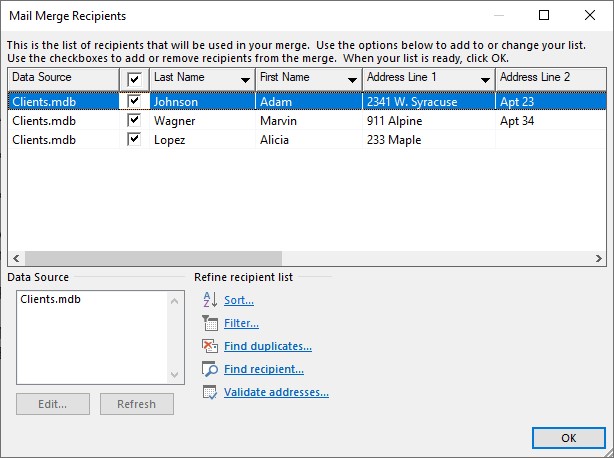Click the Filter funnel icon
The height and width of the screenshot is (458, 614).
tap(210, 323)
